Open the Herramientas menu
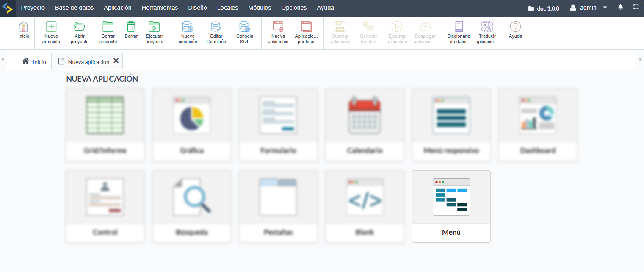The width and height of the screenshot is (644, 272). 160,8
